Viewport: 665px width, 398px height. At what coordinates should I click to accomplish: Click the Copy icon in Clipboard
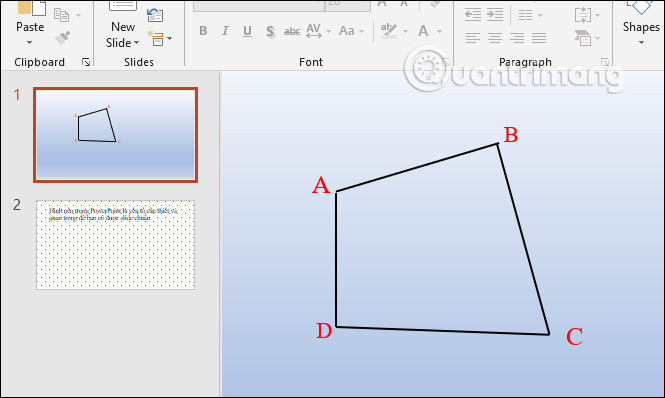[x=61, y=15]
